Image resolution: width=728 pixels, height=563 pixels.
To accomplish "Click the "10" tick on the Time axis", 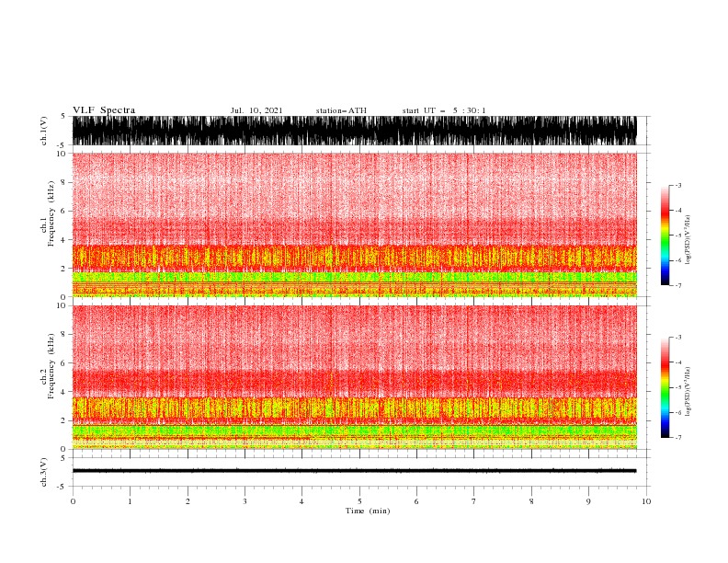I will point(646,501).
